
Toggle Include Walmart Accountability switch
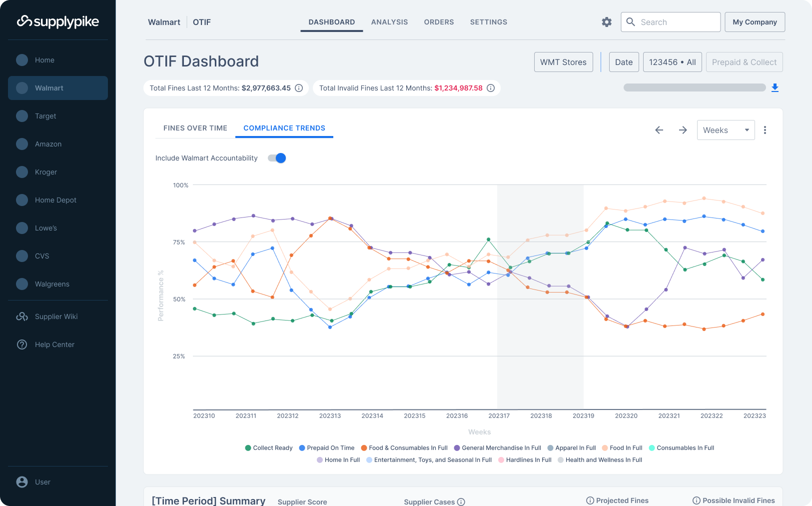[x=277, y=158]
